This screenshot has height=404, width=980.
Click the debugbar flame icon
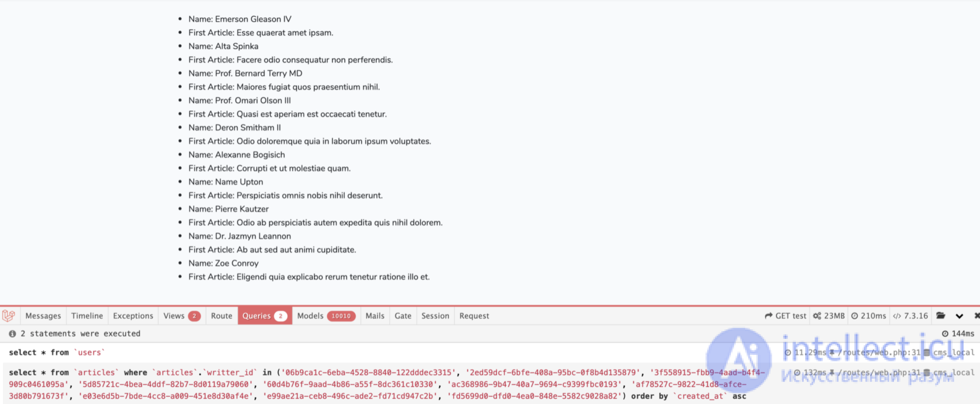point(9,316)
